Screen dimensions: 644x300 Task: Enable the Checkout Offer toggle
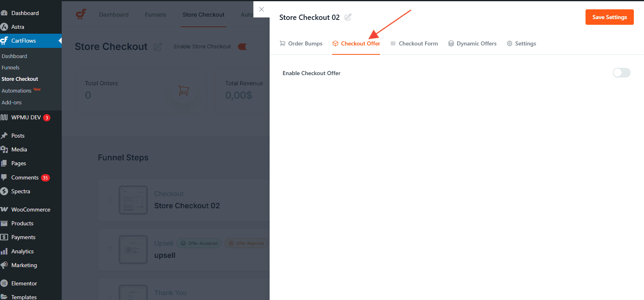click(621, 73)
